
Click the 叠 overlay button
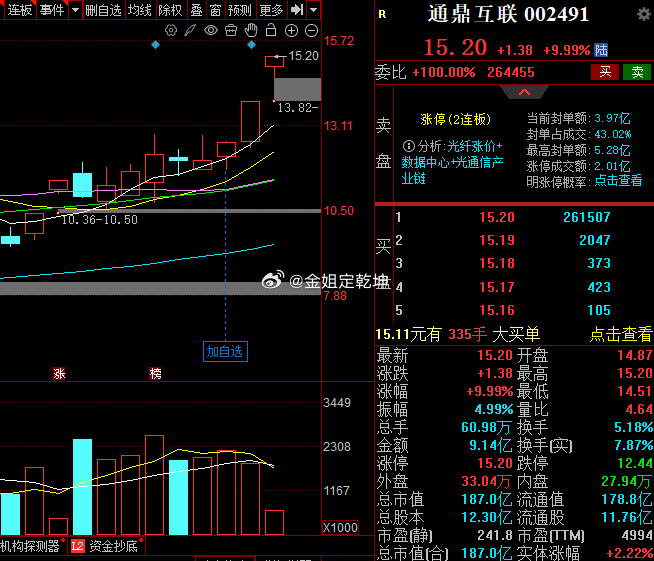coord(196,10)
